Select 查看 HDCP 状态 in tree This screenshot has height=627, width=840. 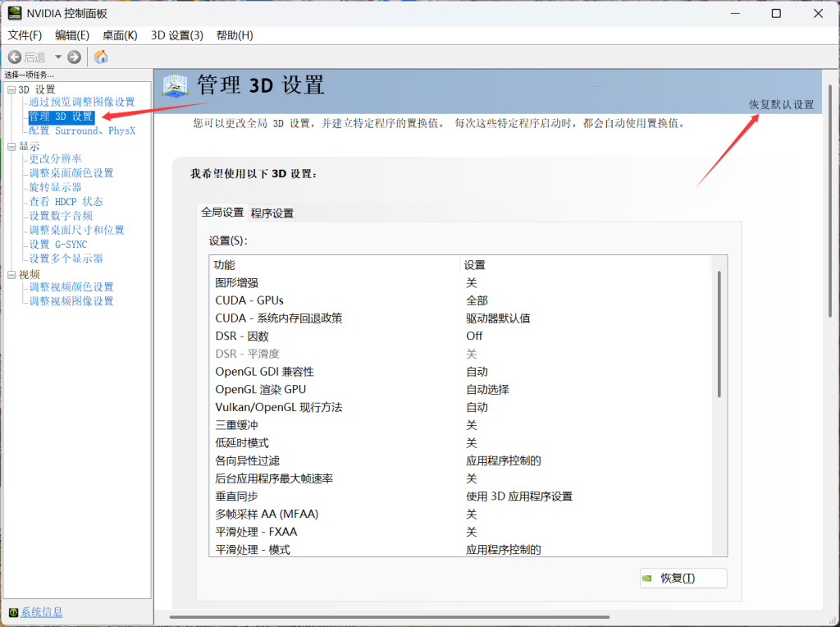[x=66, y=202]
